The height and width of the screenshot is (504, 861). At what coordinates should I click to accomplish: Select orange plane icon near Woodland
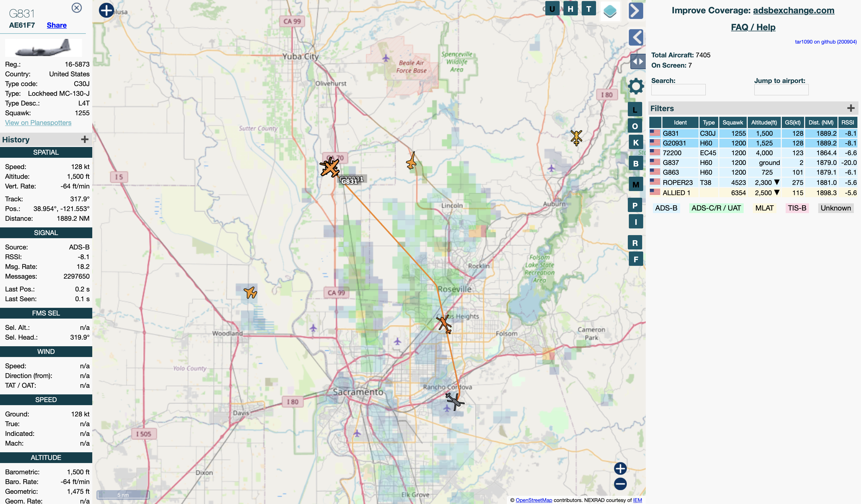(x=250, y=292)
